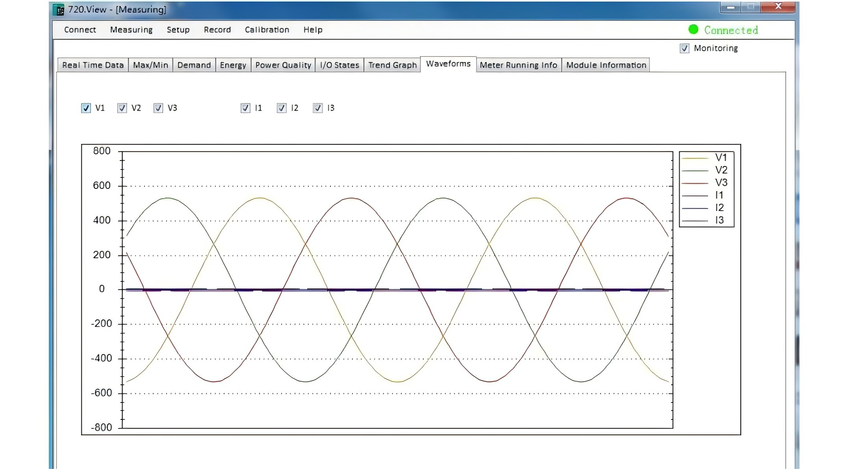This screenshot has height=469, width=868.
Task: Select the Waveforms tab
Action: 449,64
